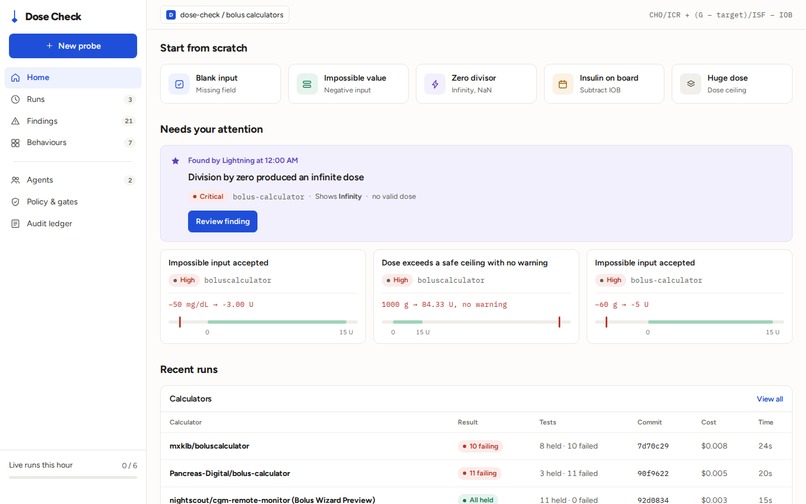Click View all in Recent runs
Screen dimensions: 806x504
(x=770, y=399)
